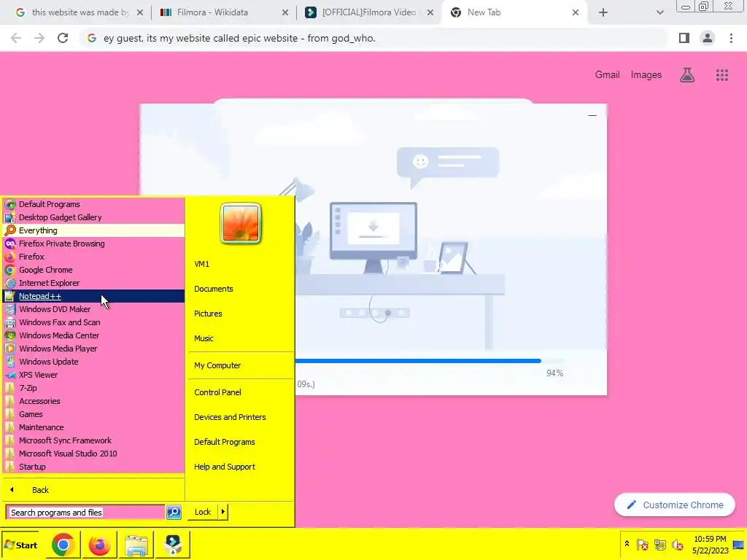747x560 pixels.
Task: Open the shutdown options arrow next to Lock
Action: 222,512
